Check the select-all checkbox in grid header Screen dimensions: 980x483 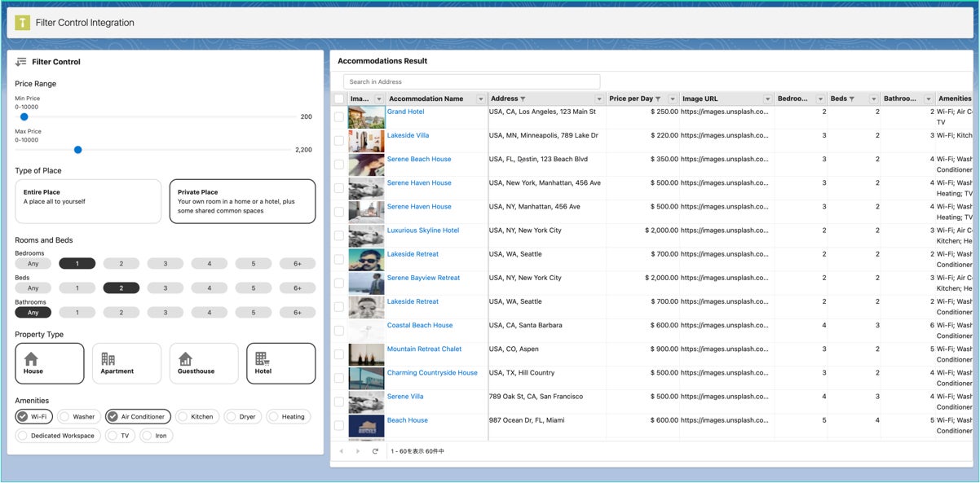tap(339, 99)
